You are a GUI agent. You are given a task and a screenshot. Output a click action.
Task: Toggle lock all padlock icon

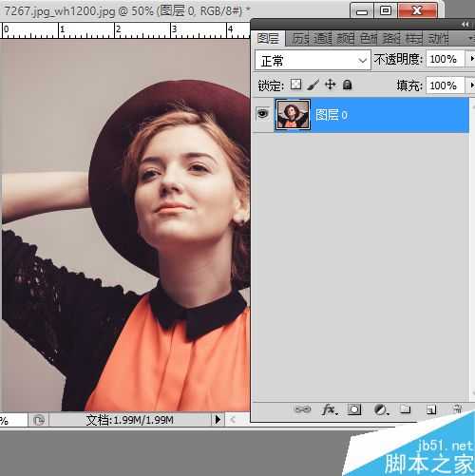pyautogui.click(x=348, y=85)
